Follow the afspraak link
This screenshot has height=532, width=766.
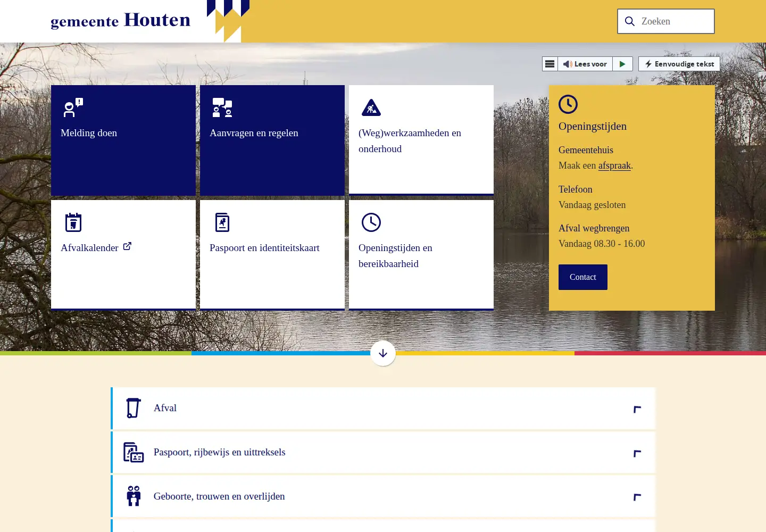coord(614,165)
